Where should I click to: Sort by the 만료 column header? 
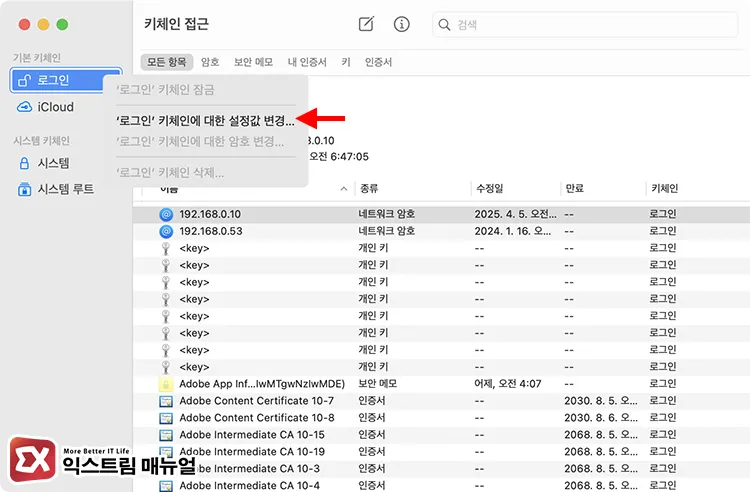click(574, 188)
